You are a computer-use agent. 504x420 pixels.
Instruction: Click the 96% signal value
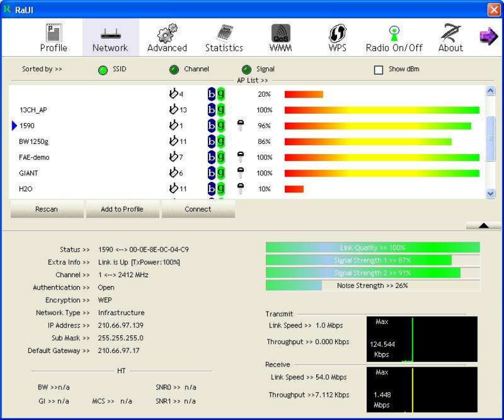264,126
